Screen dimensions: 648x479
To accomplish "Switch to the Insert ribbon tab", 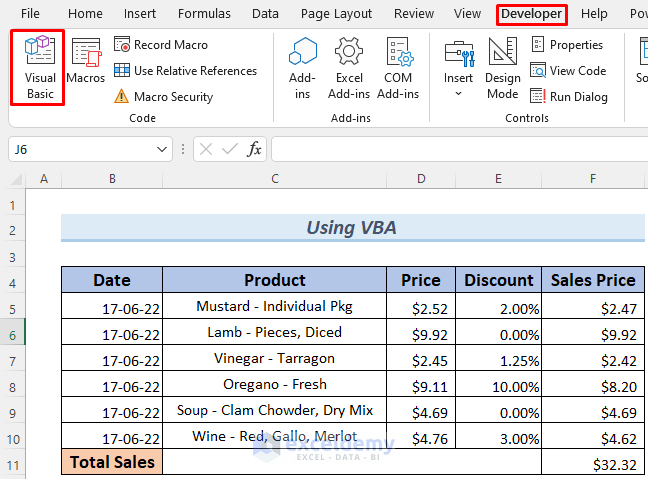I will [140, 14].
